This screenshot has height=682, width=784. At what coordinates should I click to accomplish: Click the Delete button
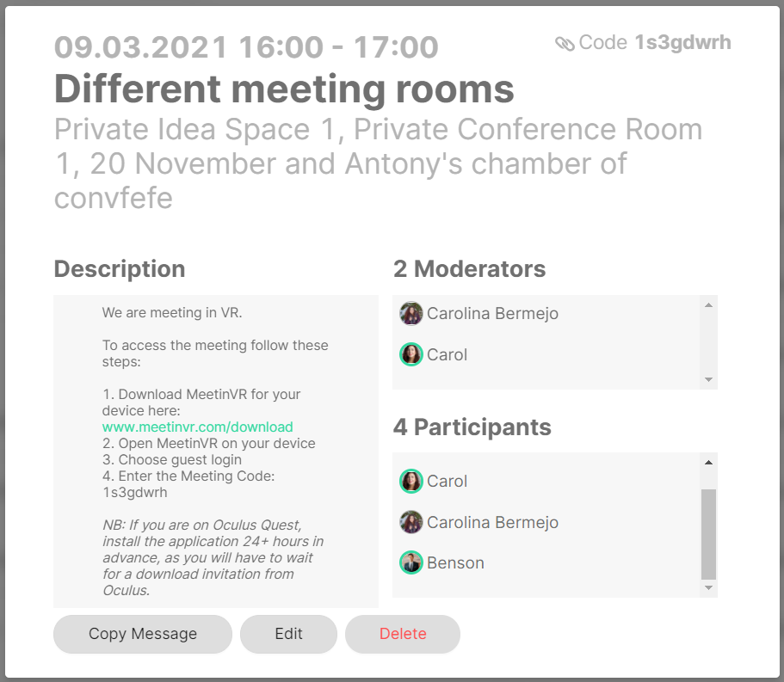click(x=402, y=634)
